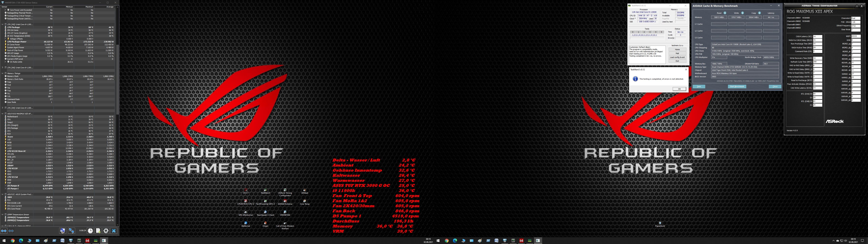Open the HWiNFO64 desktop shortcut

pyautogui.click(x=285, y=213)
